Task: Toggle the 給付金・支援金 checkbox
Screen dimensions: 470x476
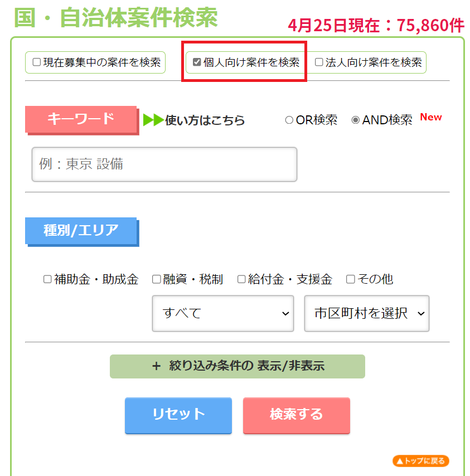Action: 241,279
